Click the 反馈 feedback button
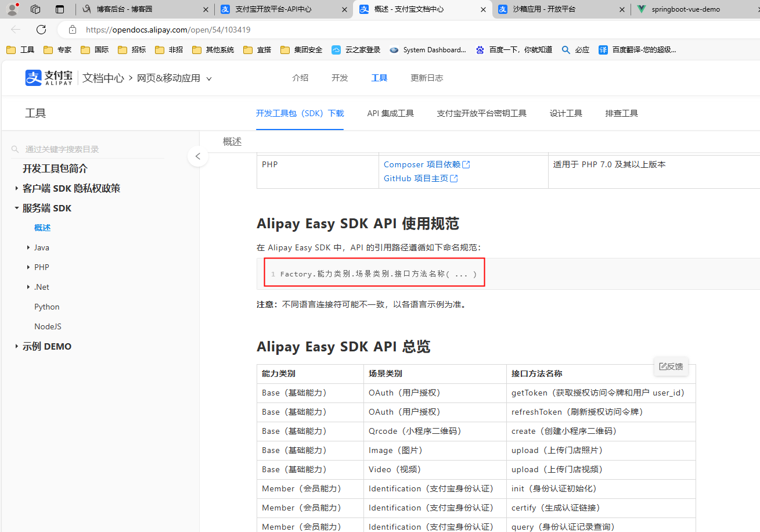The height and width of the screenshot is (532, 760). coord(671,366)
